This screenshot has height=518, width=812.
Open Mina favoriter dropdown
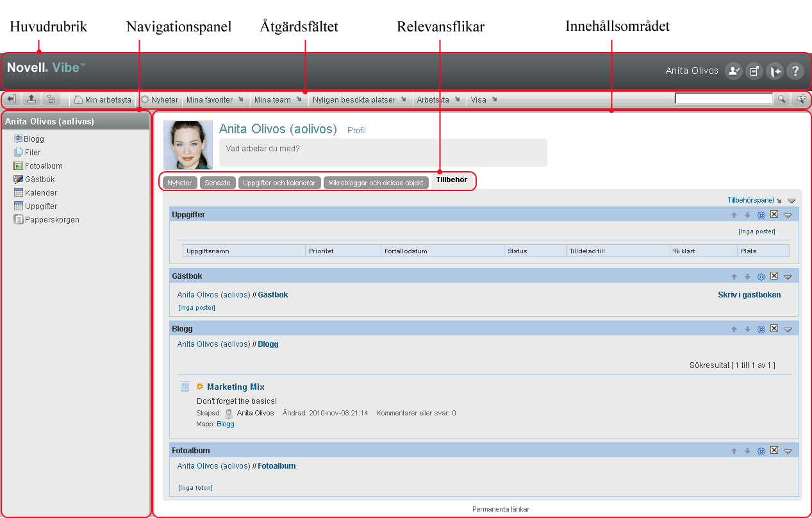click(x=215, y=100)
